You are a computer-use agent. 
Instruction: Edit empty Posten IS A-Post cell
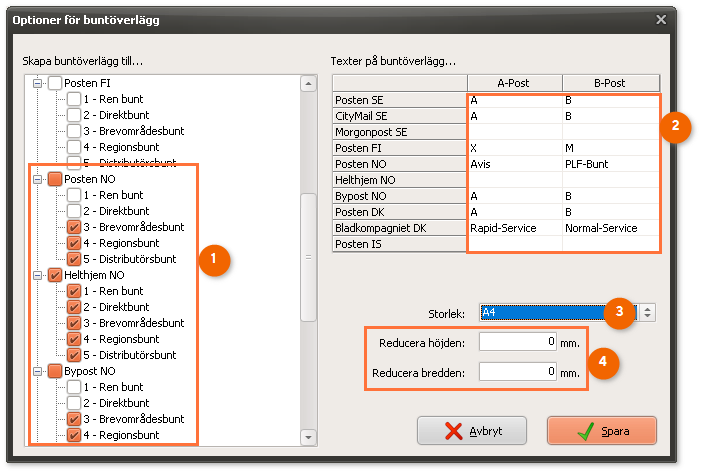tap(514, 244)
